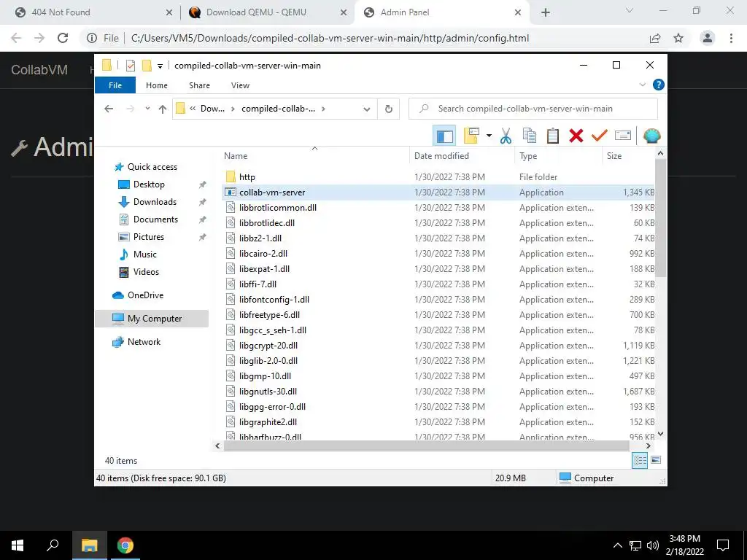Open the quick access toolbar customize dropdown

coord(160,66)
